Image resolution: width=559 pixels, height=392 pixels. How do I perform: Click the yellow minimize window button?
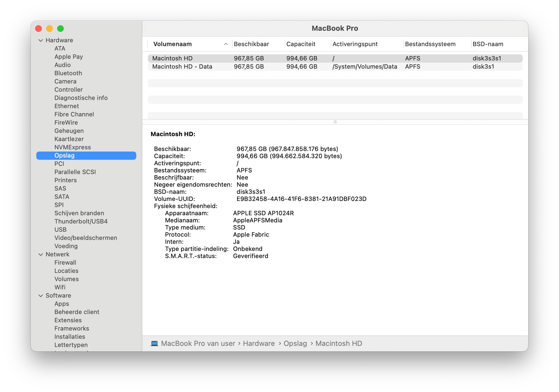tap(49, 29)
